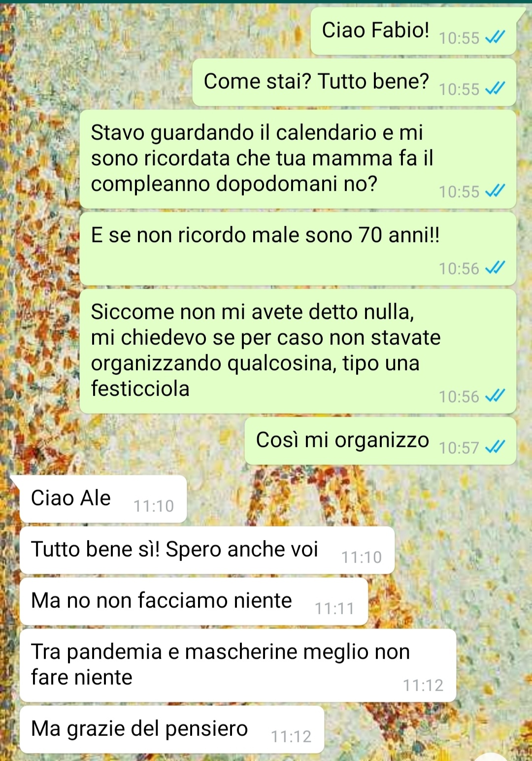Image resolution: width=532 pixels, height=761 pixels.
Task: Select the 'Ma no non facciamo niente' message
Action: point(194,601)
